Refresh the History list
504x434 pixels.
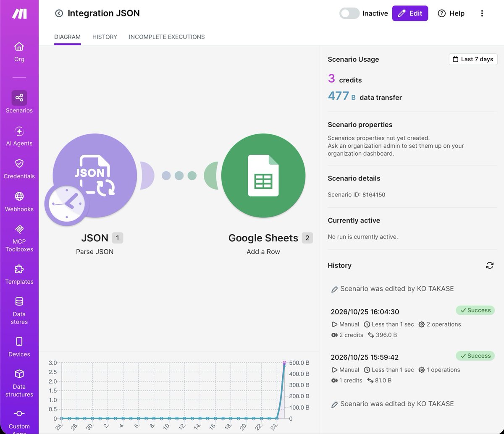click(490, 265)
